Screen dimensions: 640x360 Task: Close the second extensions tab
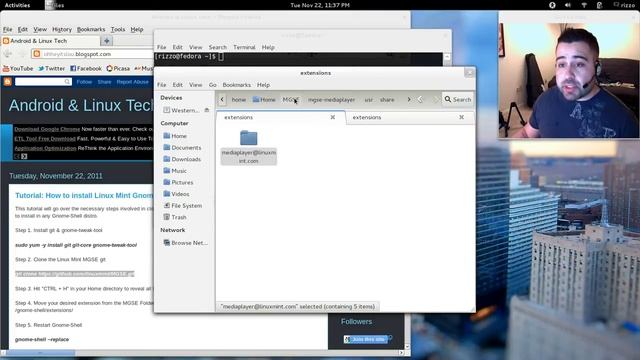tap(461, 117)
